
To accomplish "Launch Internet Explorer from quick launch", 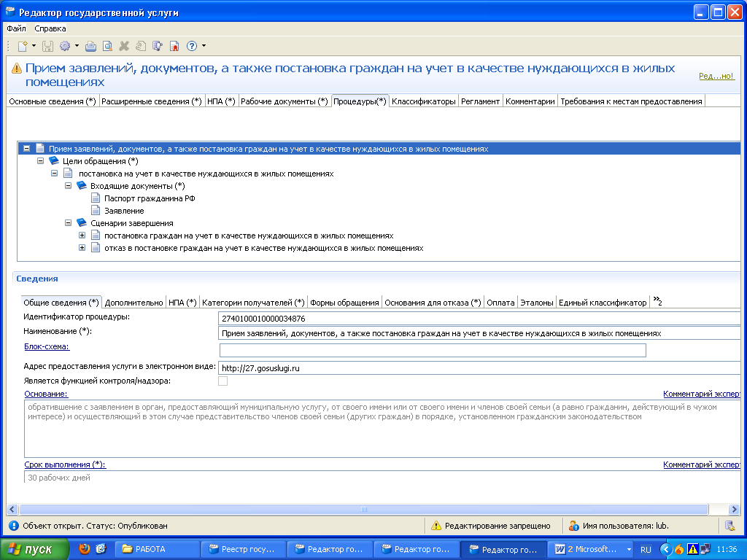I will tap(101, 549).
